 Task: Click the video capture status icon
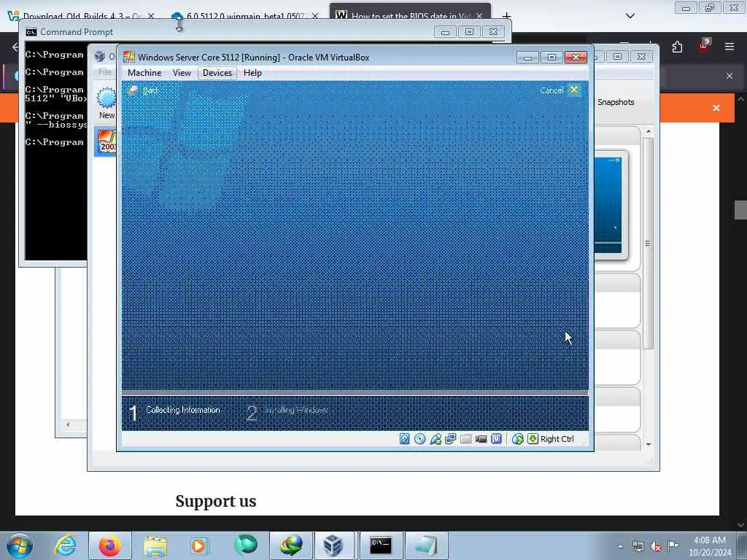coord(481,438)
